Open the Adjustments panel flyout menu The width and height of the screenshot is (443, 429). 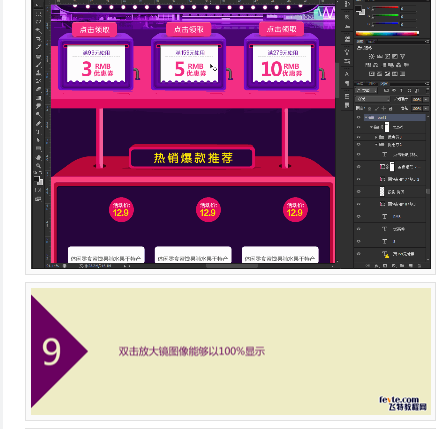427,41
